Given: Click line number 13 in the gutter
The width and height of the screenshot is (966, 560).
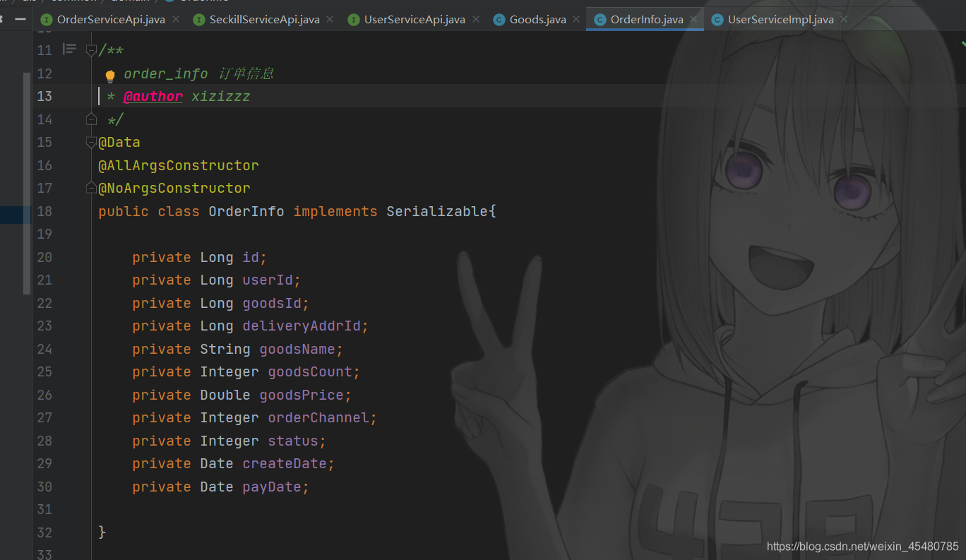Looking at the screenshot, I should point(44,96).
